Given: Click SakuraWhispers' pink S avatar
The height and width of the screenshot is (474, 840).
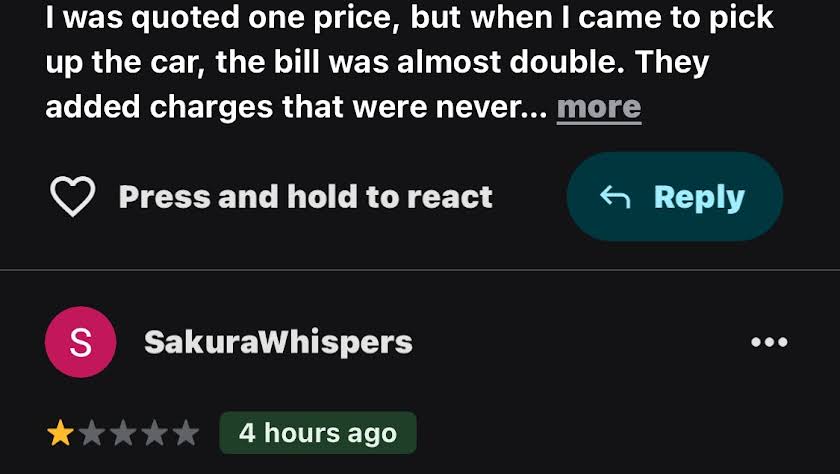Looking at the screenshot, I should coord(80,342).
